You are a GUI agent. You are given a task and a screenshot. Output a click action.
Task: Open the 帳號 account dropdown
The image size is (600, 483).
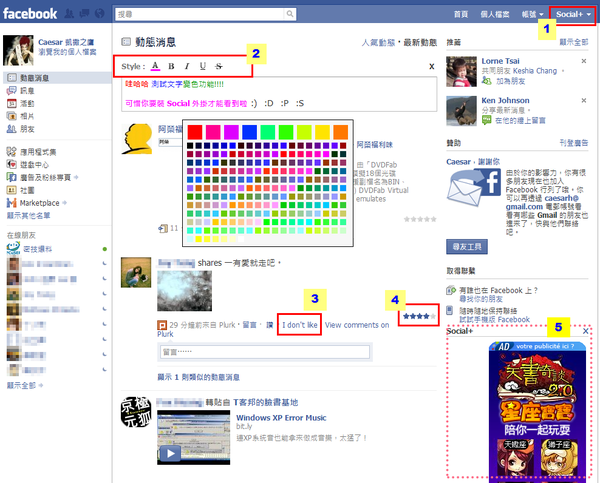tap(532, 15)
